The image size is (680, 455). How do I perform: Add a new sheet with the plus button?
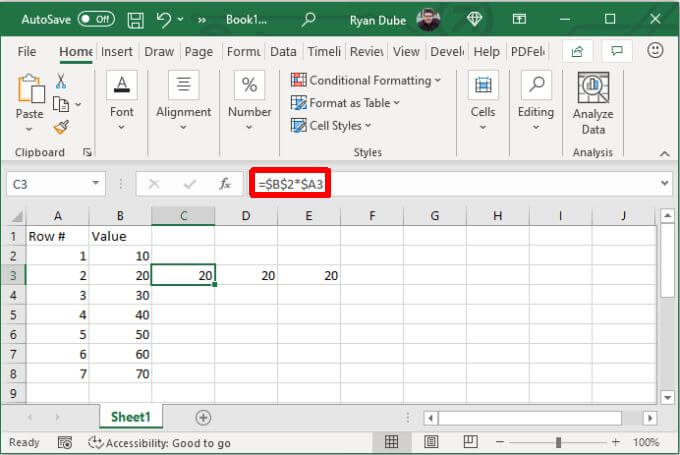coord(203,418)
